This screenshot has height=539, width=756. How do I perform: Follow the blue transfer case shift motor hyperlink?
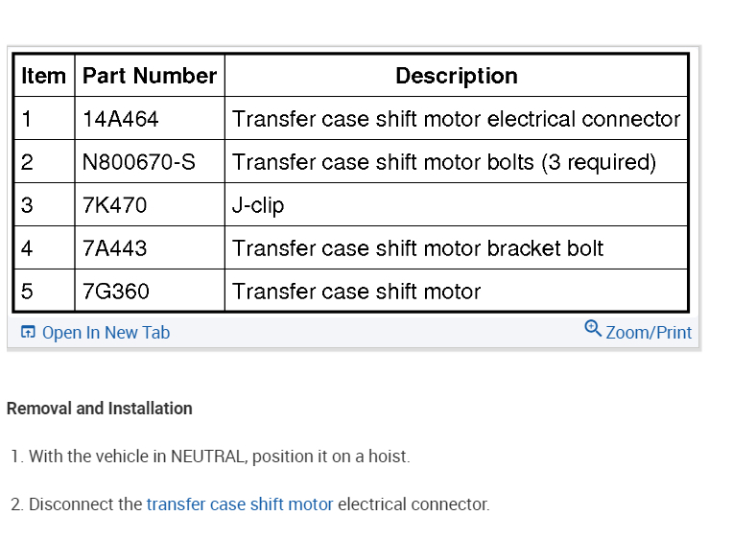240,504
